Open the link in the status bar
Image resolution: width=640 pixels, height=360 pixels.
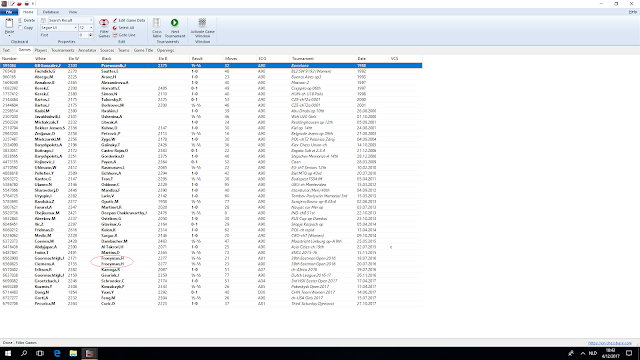[610, 343]
